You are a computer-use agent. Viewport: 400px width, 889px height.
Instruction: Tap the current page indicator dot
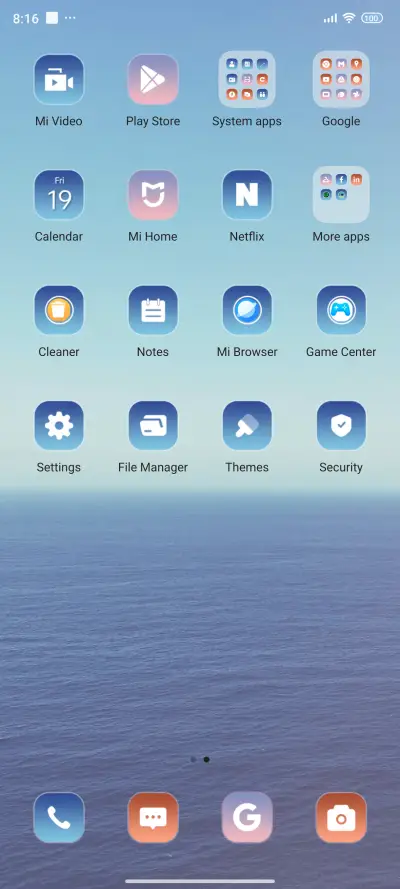point(206,759)
